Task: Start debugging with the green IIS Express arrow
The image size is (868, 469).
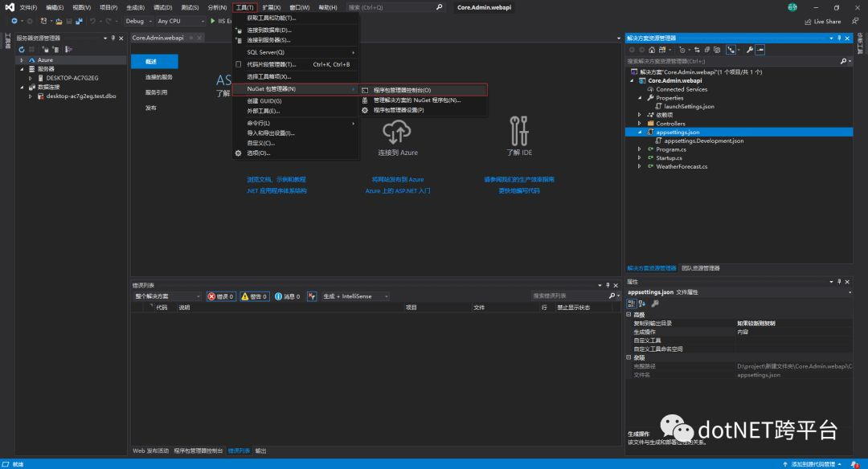Action: pyautogui.click(x=212, y=21)
